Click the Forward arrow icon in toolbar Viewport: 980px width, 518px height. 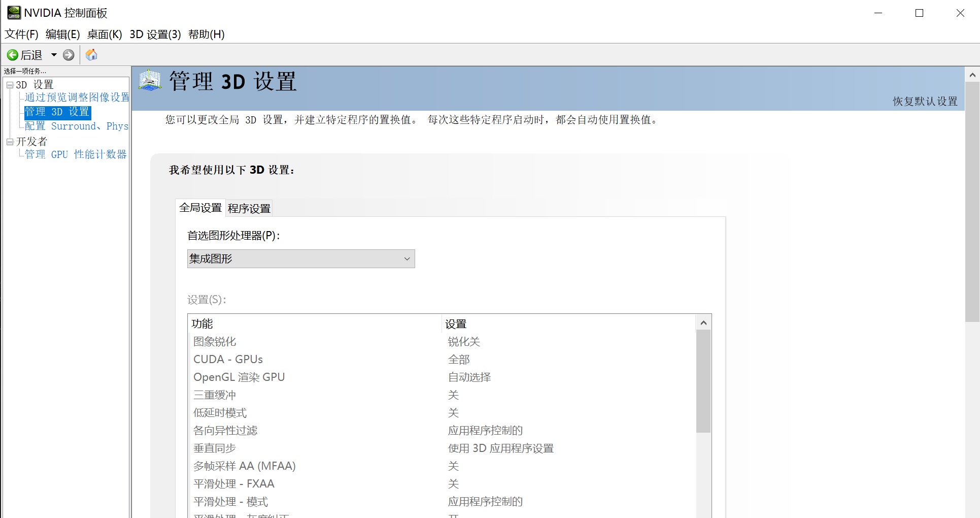tap(69, 55)
